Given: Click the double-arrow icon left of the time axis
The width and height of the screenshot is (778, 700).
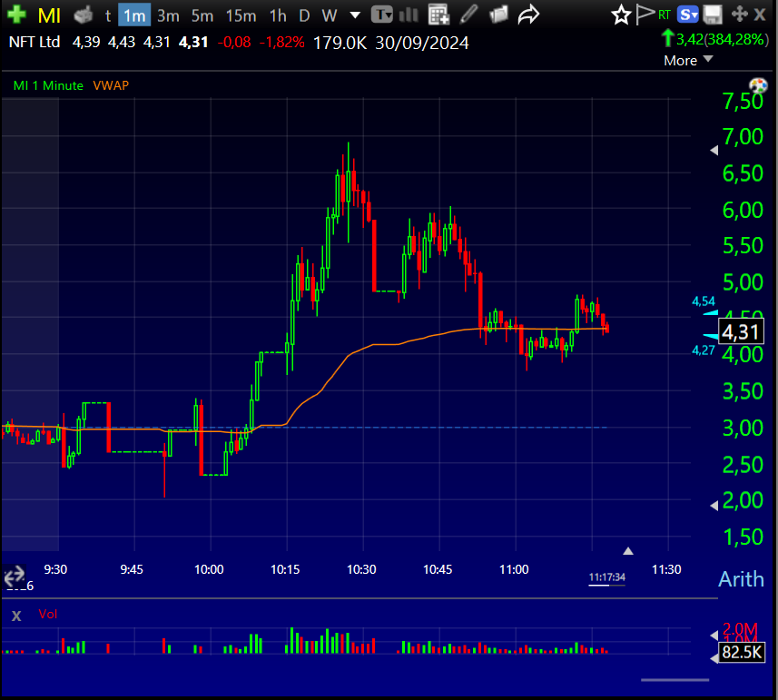Looking at the screenshot, I should [x=15, y=576].
